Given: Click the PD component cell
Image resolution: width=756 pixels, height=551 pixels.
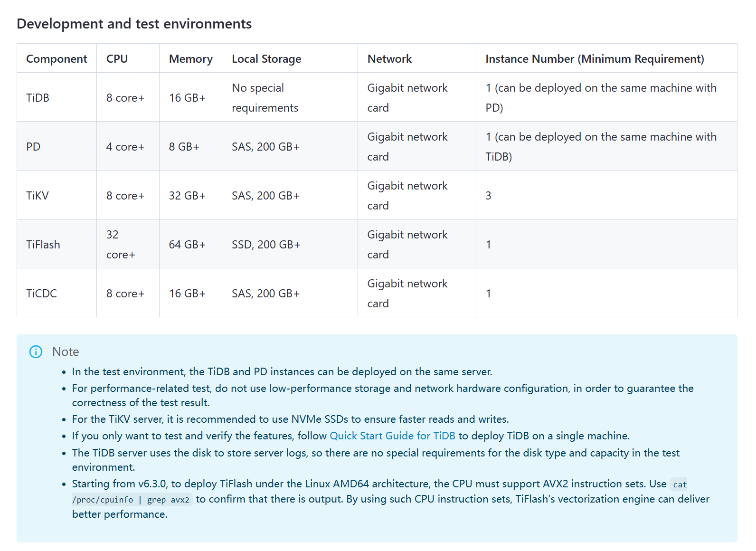Looking at the screenshot, I should (x=57, y=146).
